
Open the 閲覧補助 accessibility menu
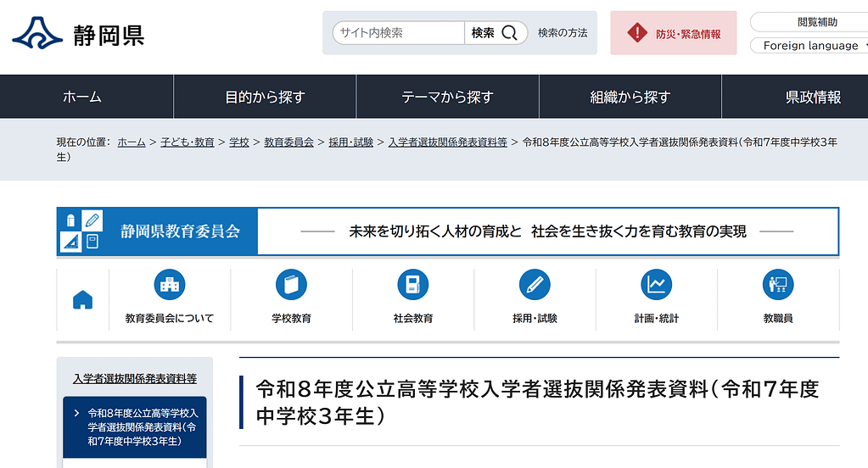809,22
